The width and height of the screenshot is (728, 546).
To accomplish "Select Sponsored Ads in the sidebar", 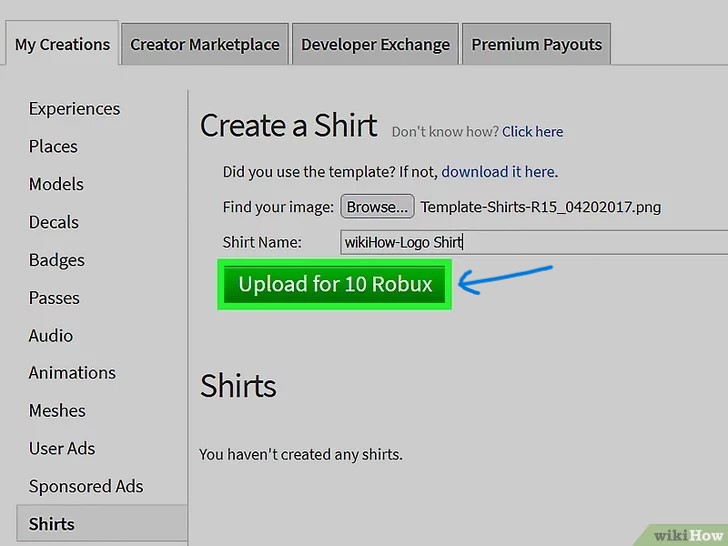I will 86,486.
